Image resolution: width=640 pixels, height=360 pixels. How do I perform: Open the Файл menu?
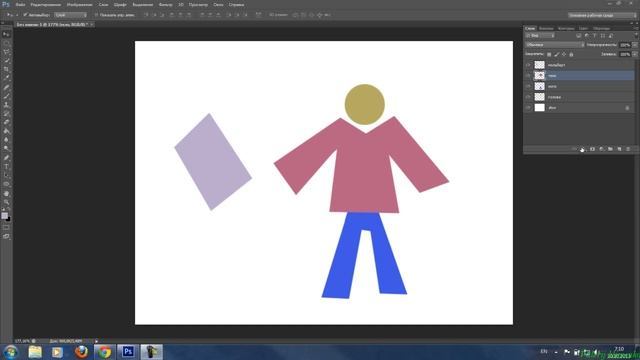click(x=20, y=4)
